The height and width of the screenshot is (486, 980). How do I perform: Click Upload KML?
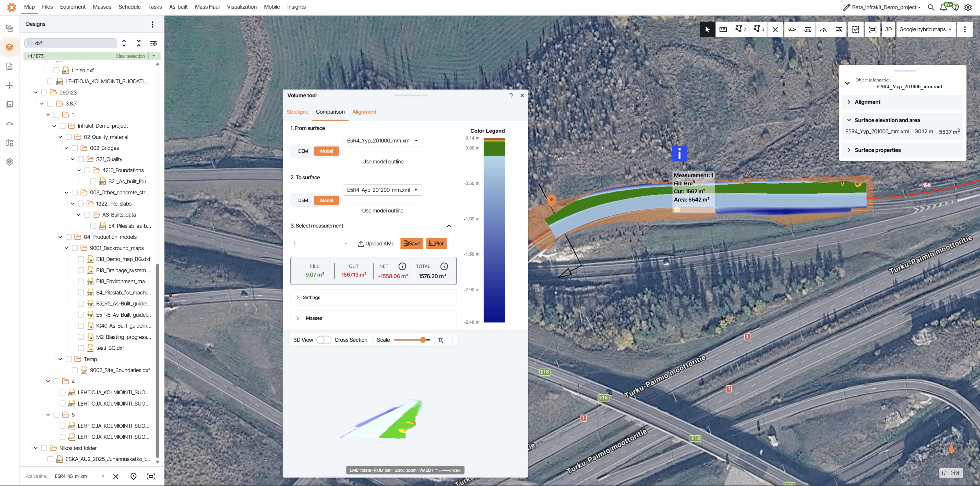tap(376, 244)
